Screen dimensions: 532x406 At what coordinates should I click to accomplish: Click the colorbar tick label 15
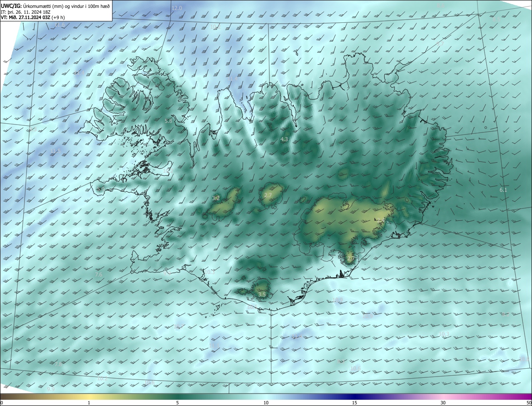pyautogui.click(x=355, y=403)
